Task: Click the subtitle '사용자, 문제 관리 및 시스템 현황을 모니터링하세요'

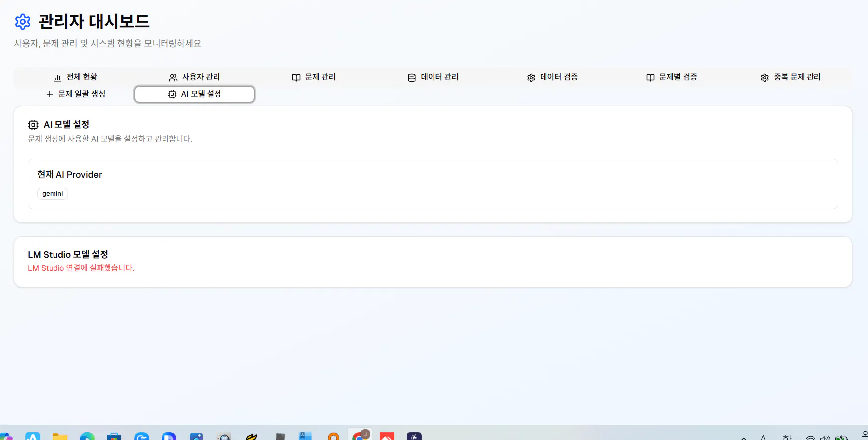Action: [x=108, y=43]
